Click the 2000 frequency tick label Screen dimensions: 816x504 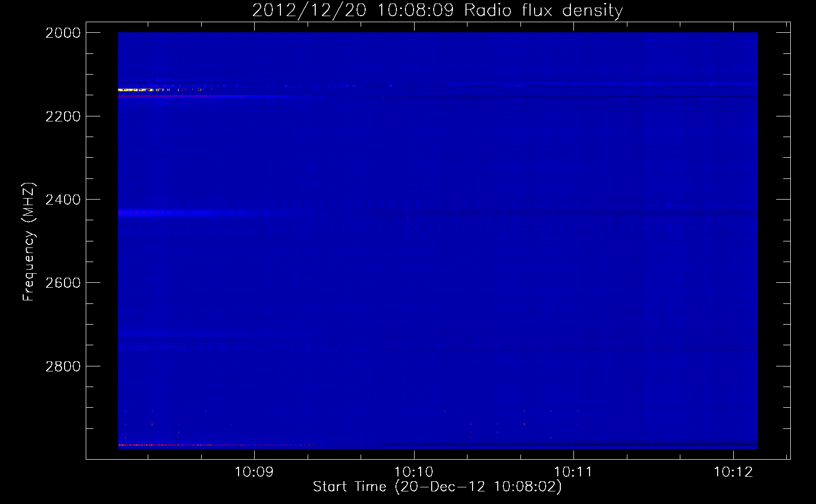63,33
